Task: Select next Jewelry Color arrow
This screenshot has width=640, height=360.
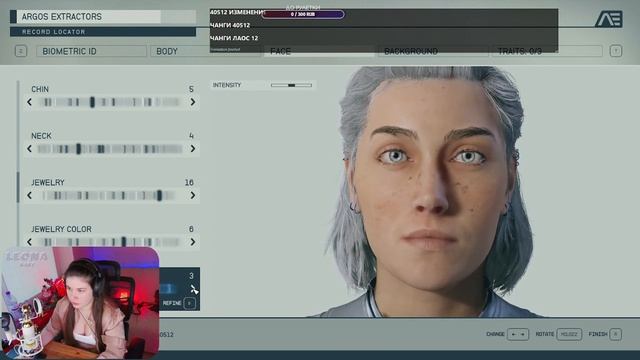Action: tap(193, 242)
